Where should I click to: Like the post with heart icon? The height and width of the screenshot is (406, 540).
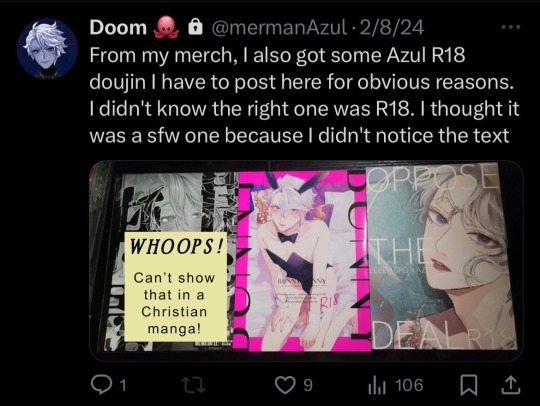tap(285, 385)
